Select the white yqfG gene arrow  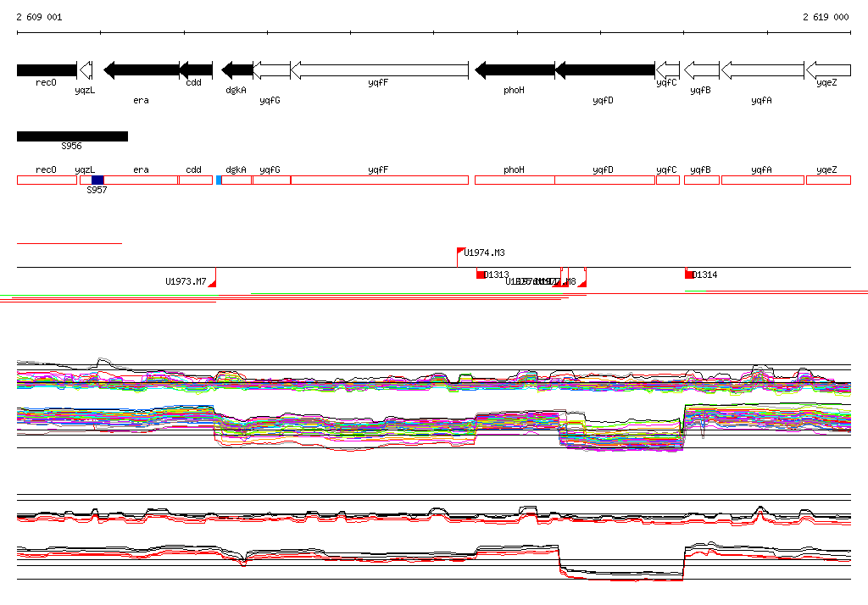[x=272, y=70]
